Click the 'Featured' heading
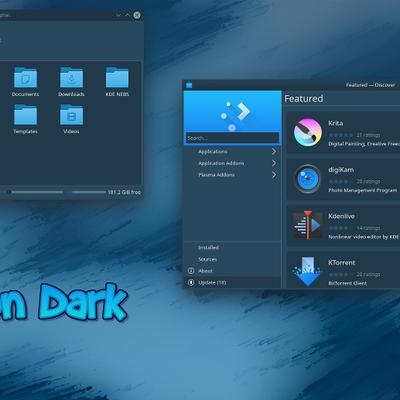Viewport: 400px width, 400px height. coord(304,99)
